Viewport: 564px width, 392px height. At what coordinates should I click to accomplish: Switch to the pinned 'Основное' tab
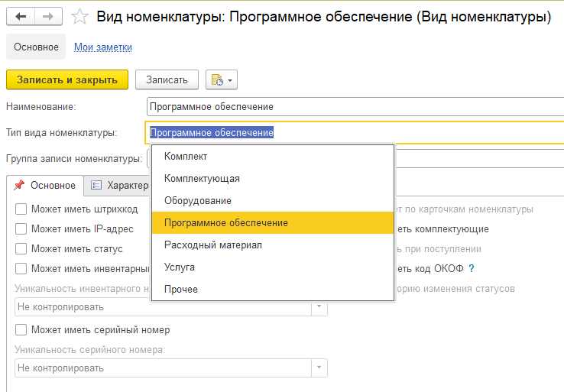[45, 185]
